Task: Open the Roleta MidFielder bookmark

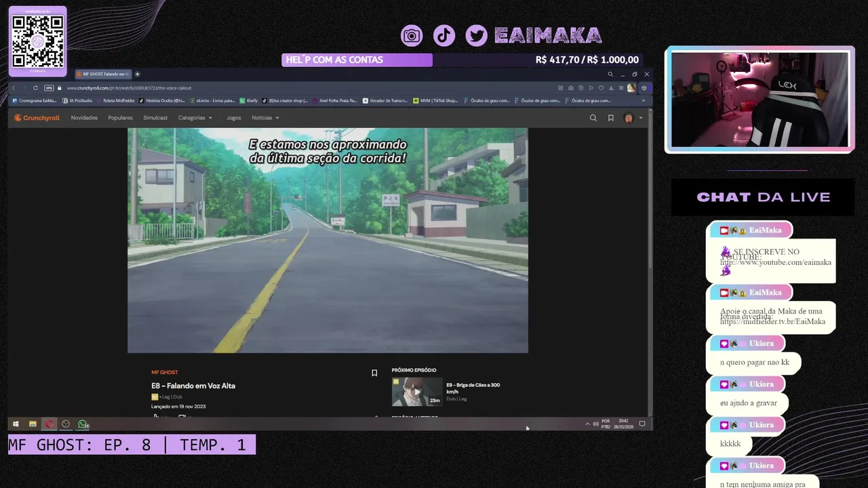Action: pyautogui.click(x=115, y=100)
